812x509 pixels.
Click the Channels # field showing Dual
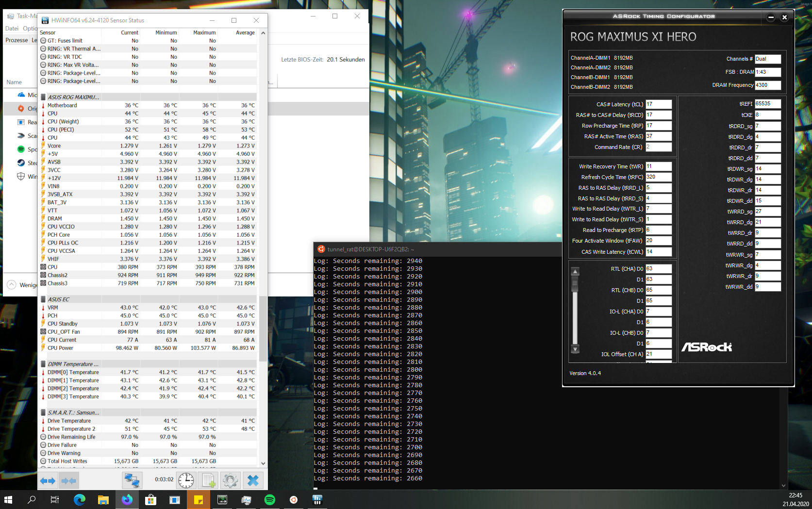coord(768,59)
